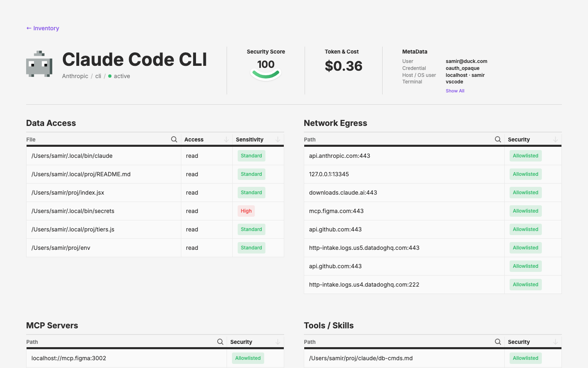588x368 pixels.
Task: Select the us4.datadoghq.com:222 egress row
Action: point(433,285)
